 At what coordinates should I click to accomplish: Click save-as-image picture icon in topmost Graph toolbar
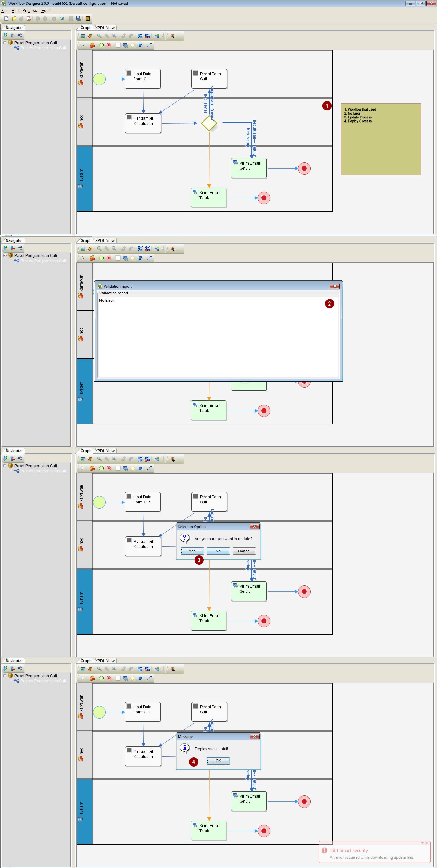pyautogui.click(x=83, y=36)
